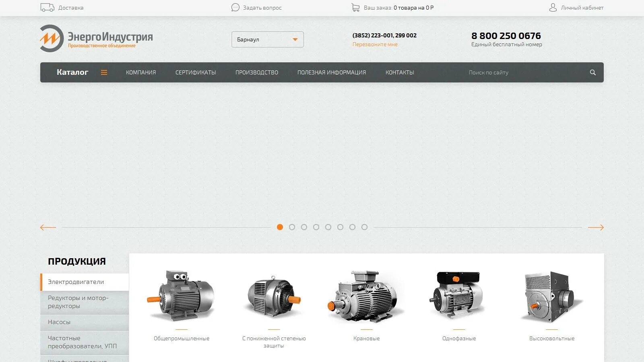644x362 pixels.
Task: Open the КОМПАНИЯ menu item
Action: coord(141,72)
